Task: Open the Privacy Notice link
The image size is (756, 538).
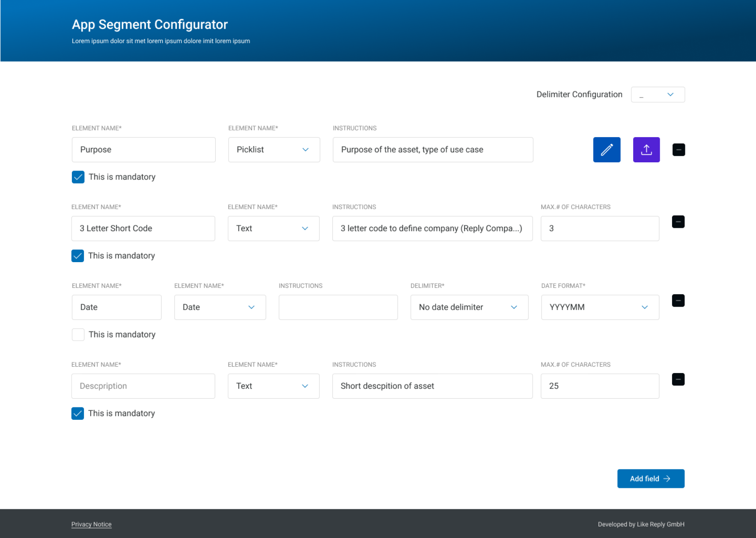Action: pyautogui.click(x=91, y=524)
